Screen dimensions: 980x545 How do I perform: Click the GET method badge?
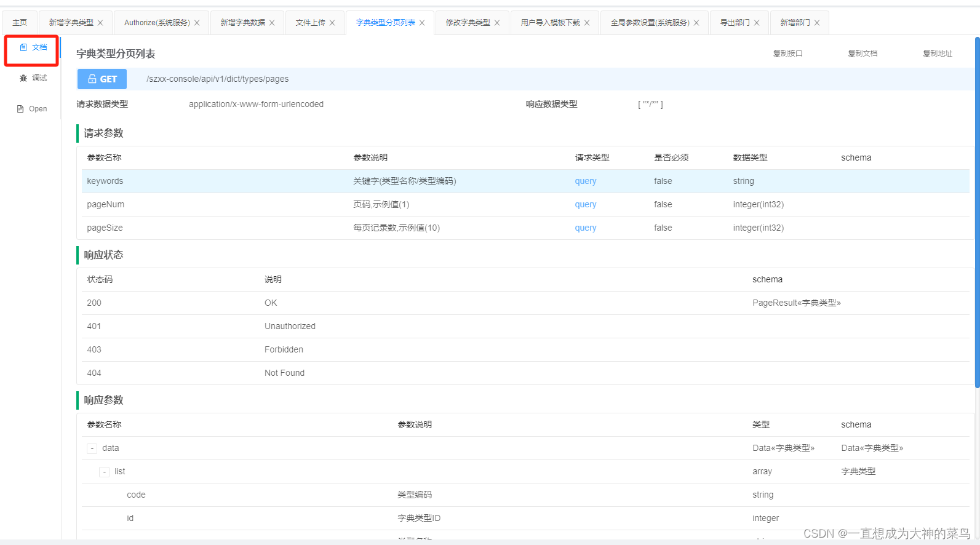pyautogui.click(x=102, y=79)
